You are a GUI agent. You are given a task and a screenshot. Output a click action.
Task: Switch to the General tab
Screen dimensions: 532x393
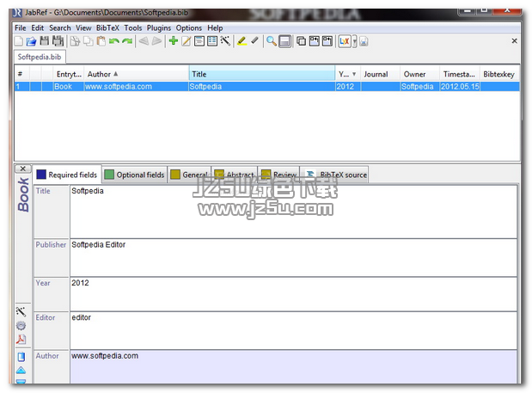pyautogui.click(x=189, y=175)
